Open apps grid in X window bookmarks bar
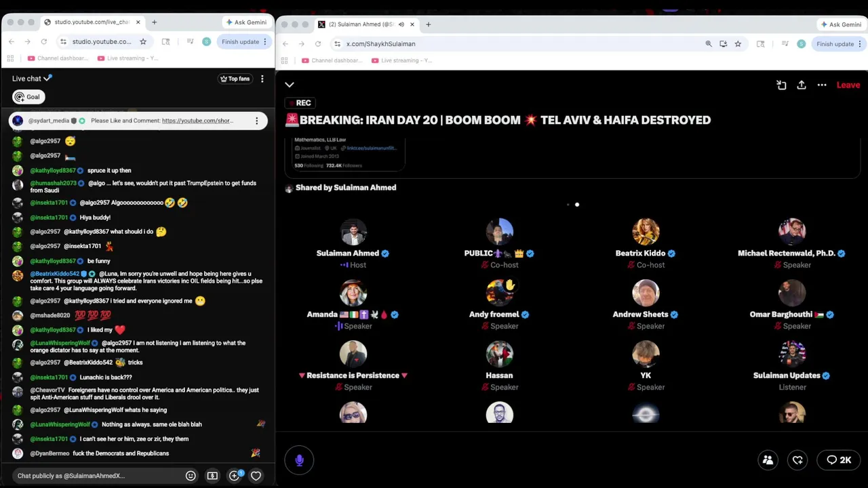The height and width of the screenshot is (488, 868). 285,60
